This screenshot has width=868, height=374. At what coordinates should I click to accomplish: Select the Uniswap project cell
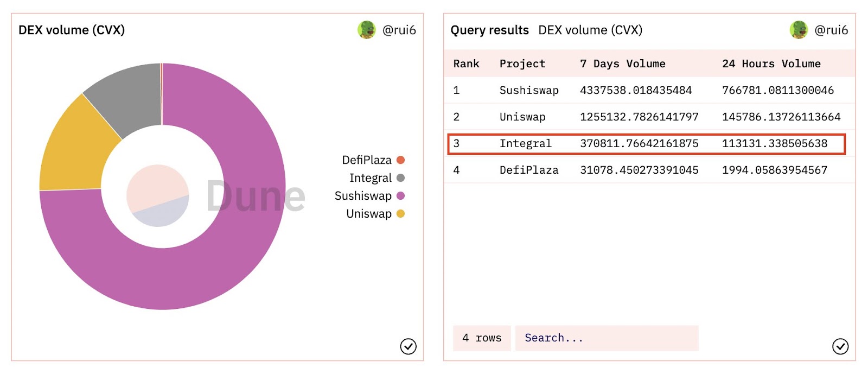(x=522, y=117)
